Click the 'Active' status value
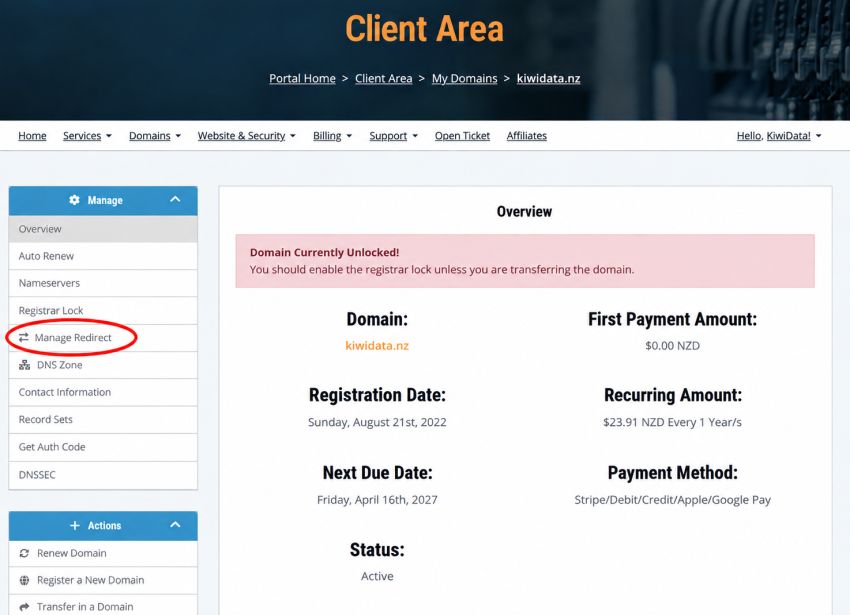The image size is (850, 615). tap(377, 576)
